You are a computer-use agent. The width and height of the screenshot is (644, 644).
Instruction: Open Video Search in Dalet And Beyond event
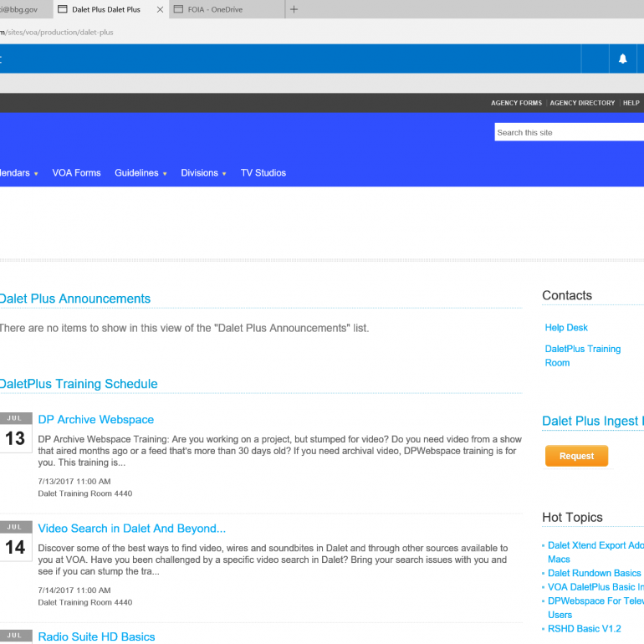(132, 529)
